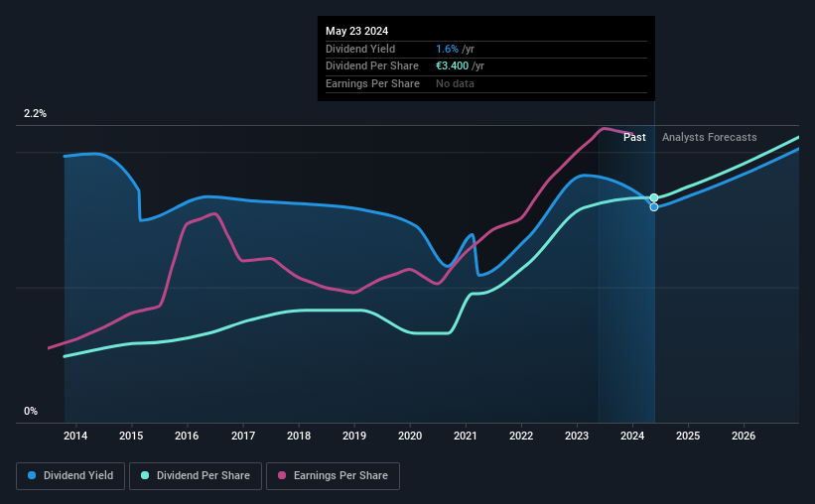The width and height of the screenshot is (815, 504).
Task: Click the Past label on chart
Action: coord(634,137)
